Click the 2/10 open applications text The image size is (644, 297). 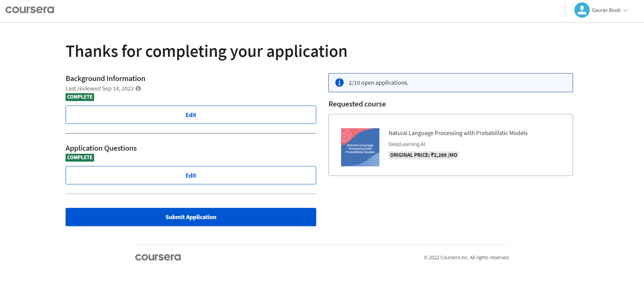pos(378,83)
